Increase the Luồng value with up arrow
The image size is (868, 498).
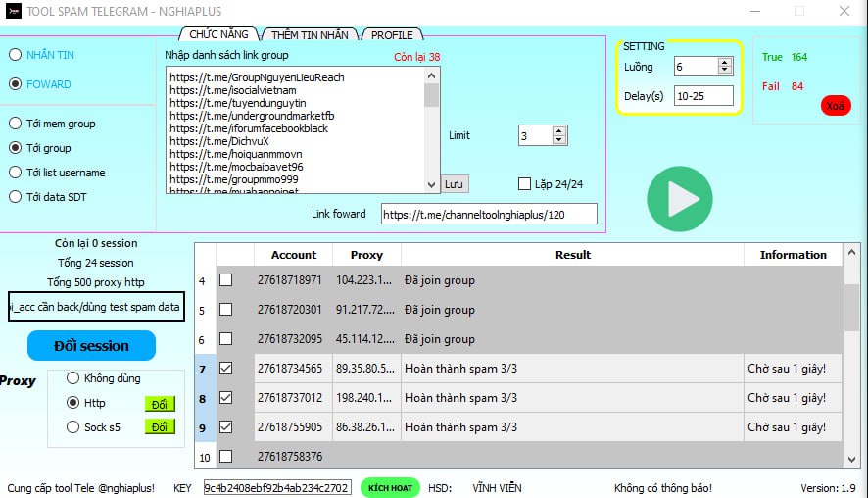click(x=725, y=62)
